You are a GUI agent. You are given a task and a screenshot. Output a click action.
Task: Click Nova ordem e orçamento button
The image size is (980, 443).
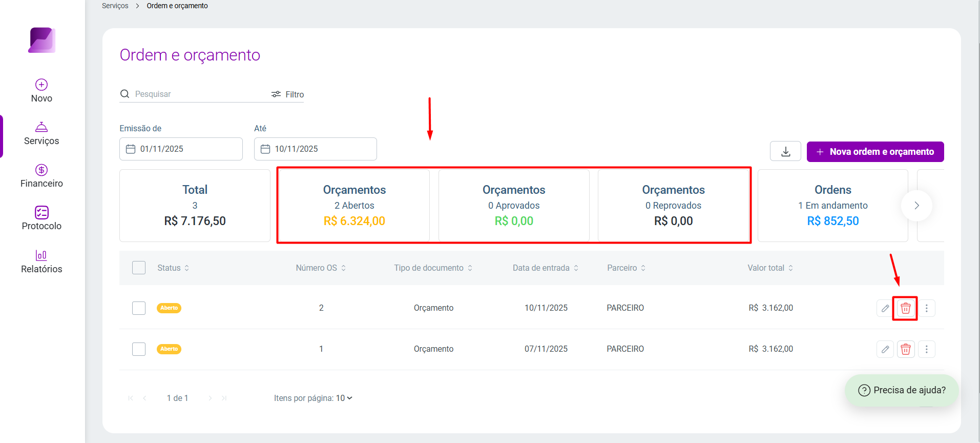click(875, 152)
